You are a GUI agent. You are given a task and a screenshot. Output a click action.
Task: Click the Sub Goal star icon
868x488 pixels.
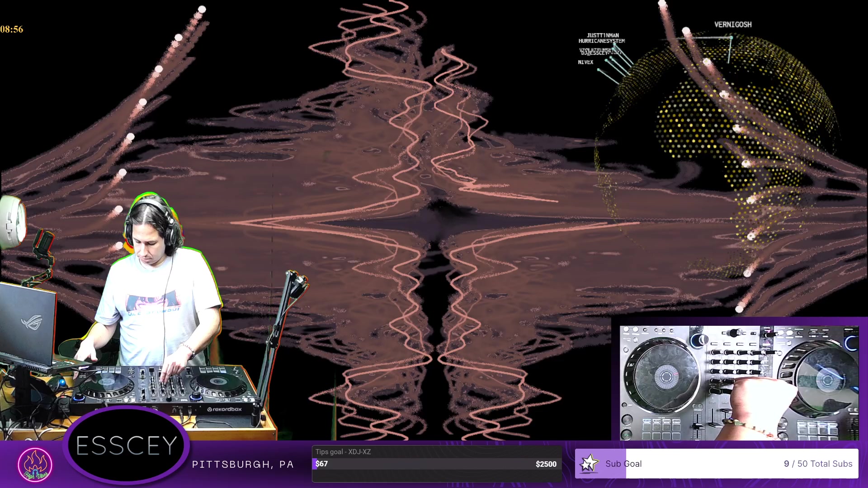click(x=589, y=464)
